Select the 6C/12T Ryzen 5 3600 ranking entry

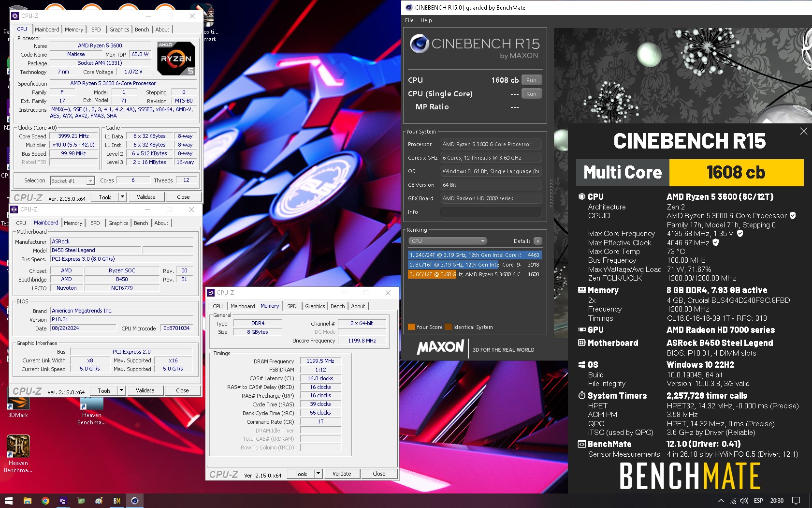tap(474, 274)
